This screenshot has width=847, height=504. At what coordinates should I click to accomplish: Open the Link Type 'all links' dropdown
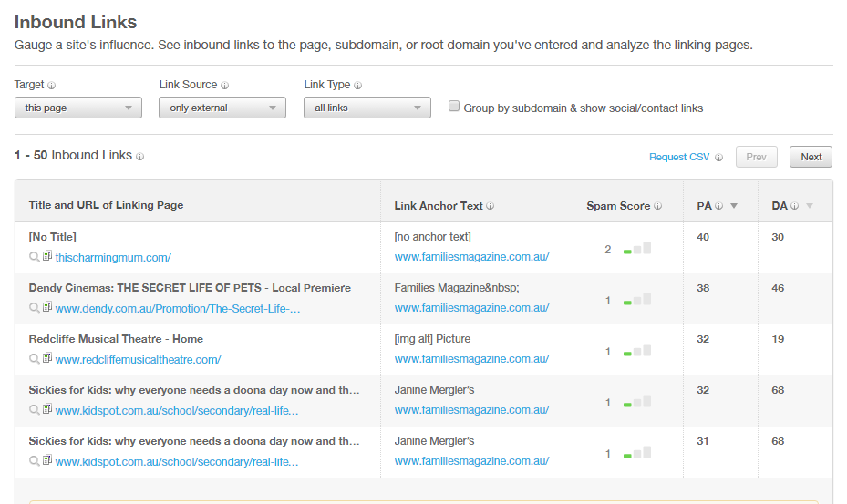367,108
